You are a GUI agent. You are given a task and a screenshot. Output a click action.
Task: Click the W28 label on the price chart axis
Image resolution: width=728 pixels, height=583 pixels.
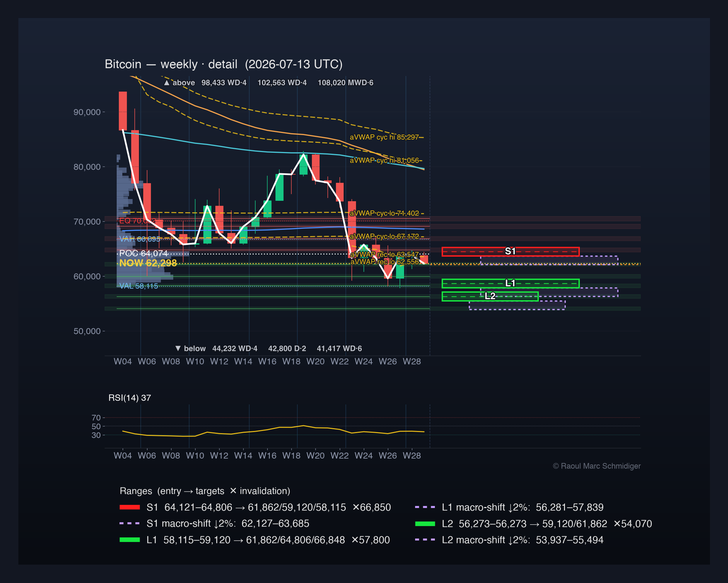(412, 361)
